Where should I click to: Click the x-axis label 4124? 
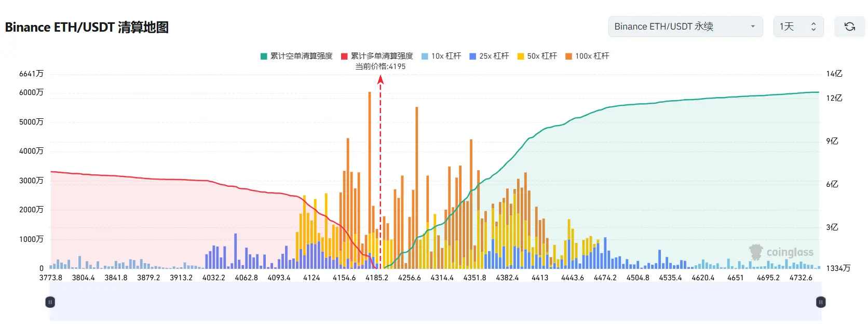311,278
